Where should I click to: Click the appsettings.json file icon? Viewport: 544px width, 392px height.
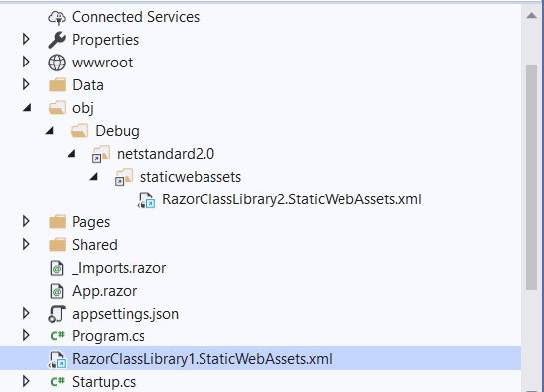[x=57, y=314]
